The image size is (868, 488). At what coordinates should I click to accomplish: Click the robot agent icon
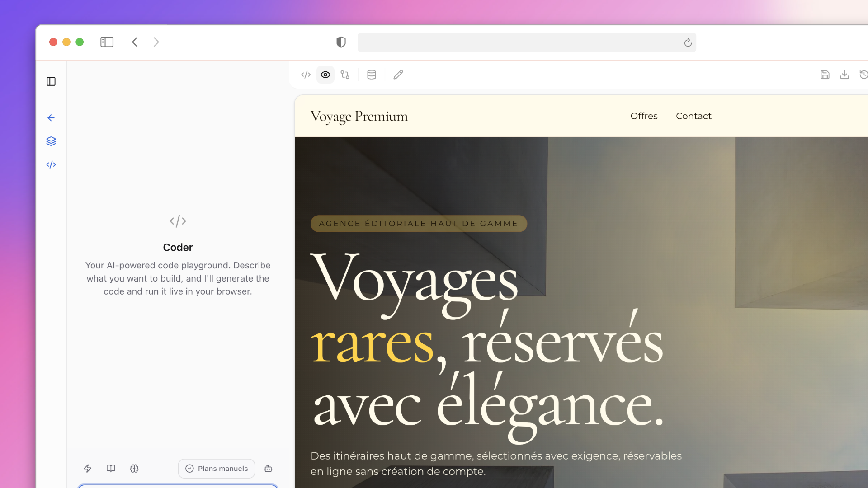268,469
